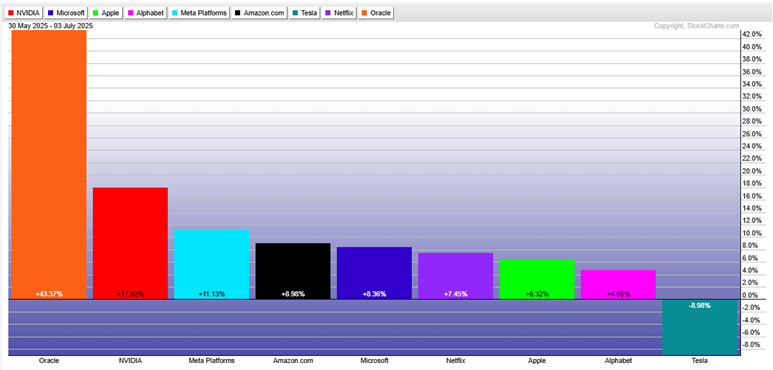Click the +8.36% value label
Image resolution: width=773 pixels, height=370 pixels.
point(374,294)
